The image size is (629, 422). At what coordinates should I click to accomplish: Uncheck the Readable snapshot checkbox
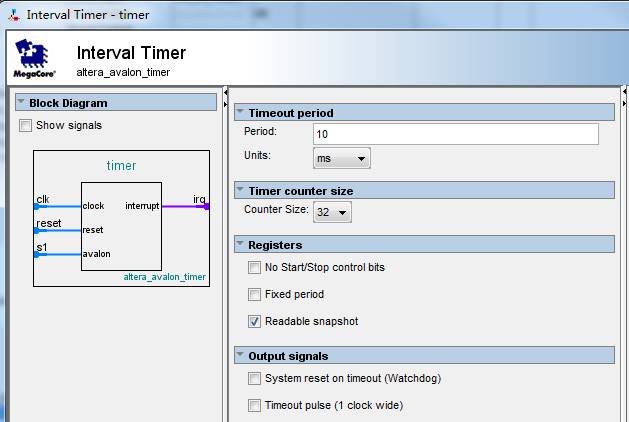tap(254, 321)
